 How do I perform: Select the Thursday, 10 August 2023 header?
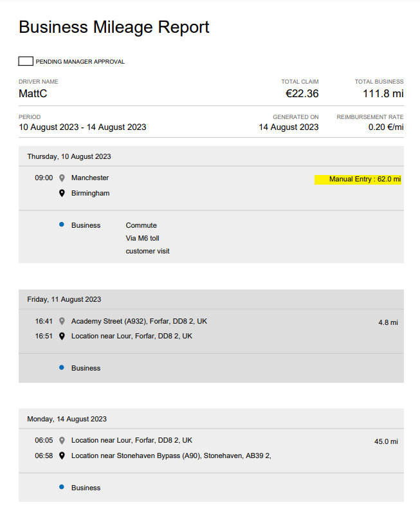pyautogui.click(x=69, y=156)
